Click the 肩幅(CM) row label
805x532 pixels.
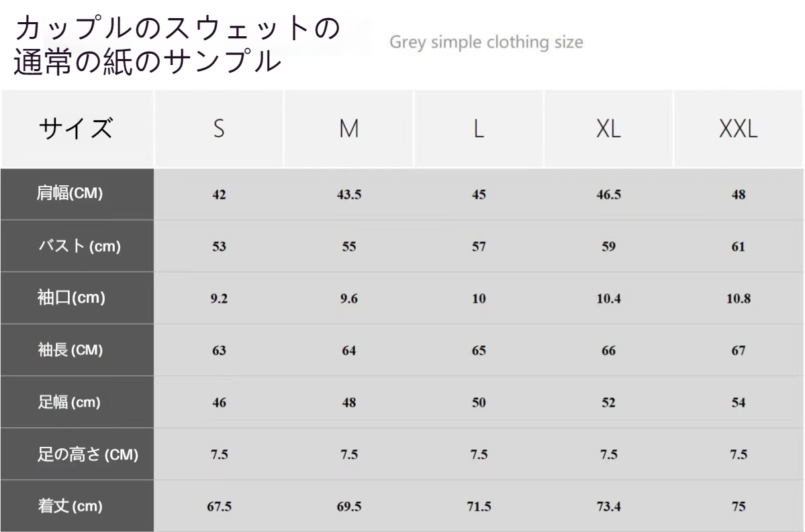[x=69, y=195]
